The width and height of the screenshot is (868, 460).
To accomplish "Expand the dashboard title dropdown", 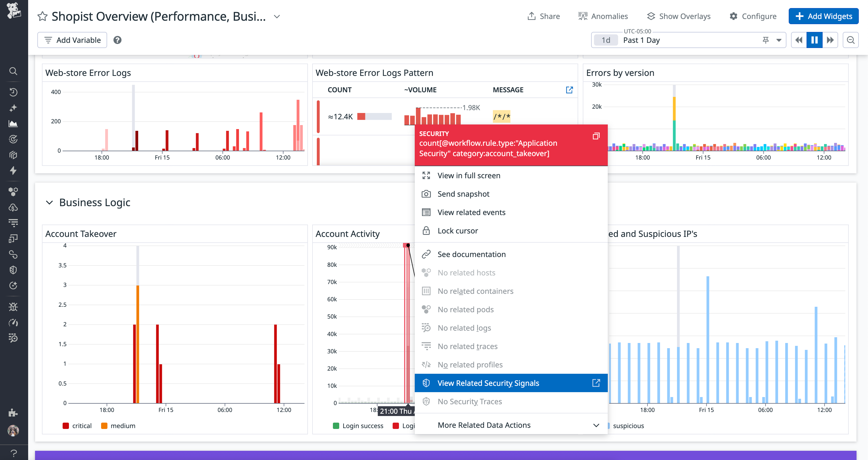I will click(276, 16).
